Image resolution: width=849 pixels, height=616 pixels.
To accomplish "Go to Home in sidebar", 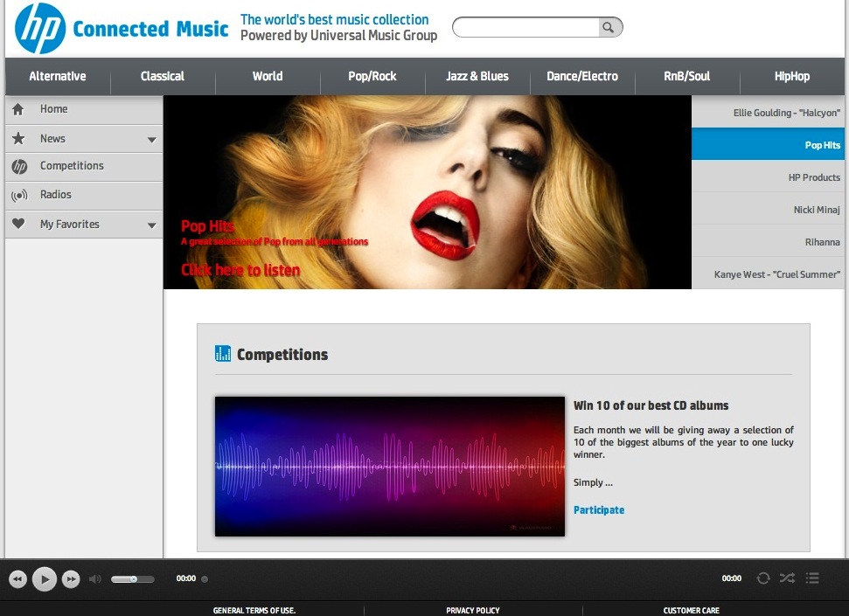I will 84,110.
